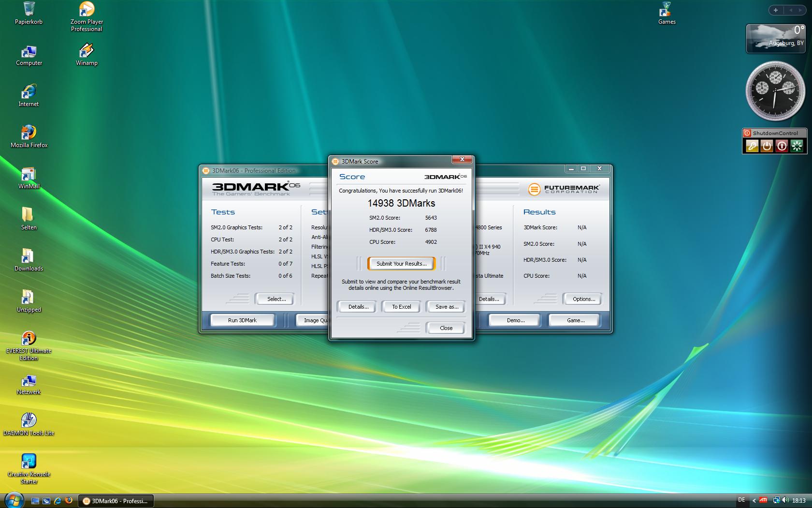The image size is (812, 508).
Task: Select the Mozilla Firefox desktop icon
Action: point(29,136)
